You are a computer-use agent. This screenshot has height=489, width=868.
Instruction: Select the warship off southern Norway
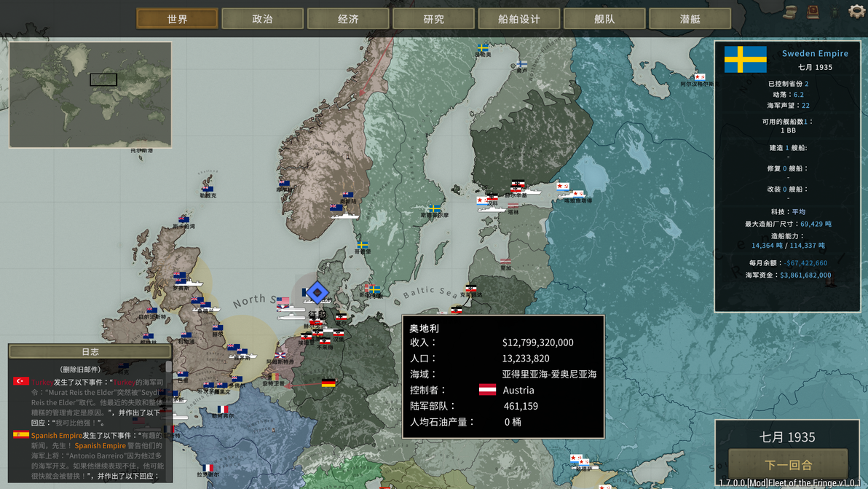pyautogui.click(x=344, y=215)
